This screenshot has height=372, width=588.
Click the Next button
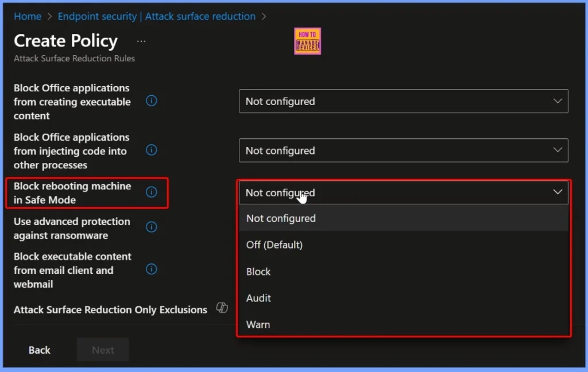(102, 350)
